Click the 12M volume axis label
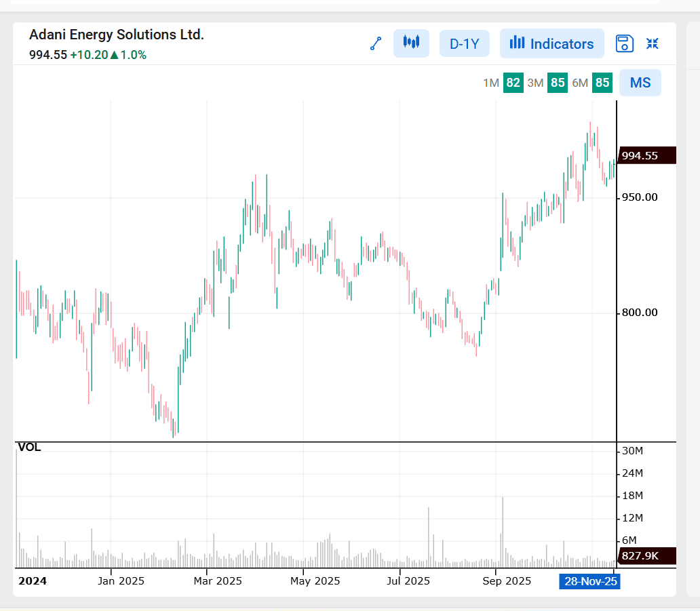Viewport: 700px width, 611px height. click(633, 517)
